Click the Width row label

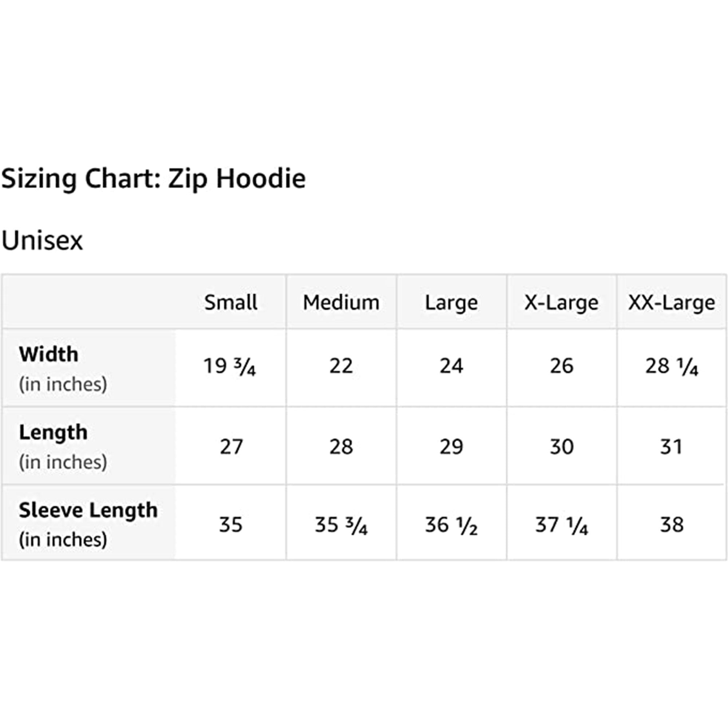tap(49, 355)
